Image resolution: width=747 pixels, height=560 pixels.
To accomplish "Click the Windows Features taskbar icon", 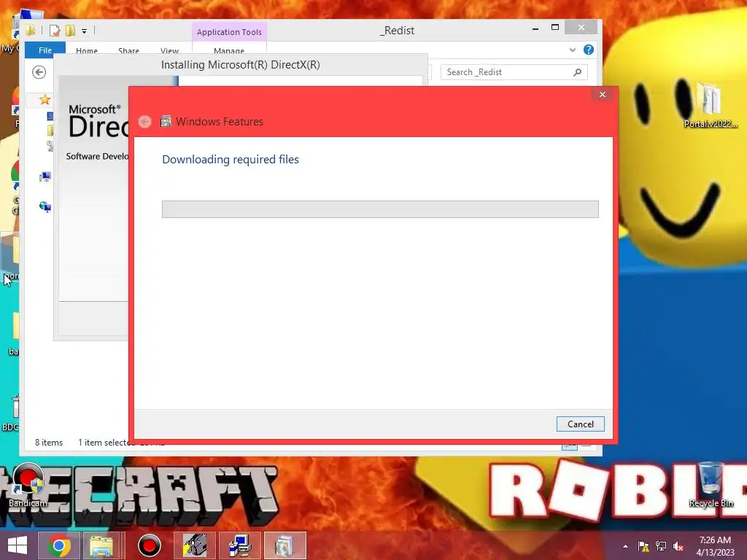I will click(285, 545).
